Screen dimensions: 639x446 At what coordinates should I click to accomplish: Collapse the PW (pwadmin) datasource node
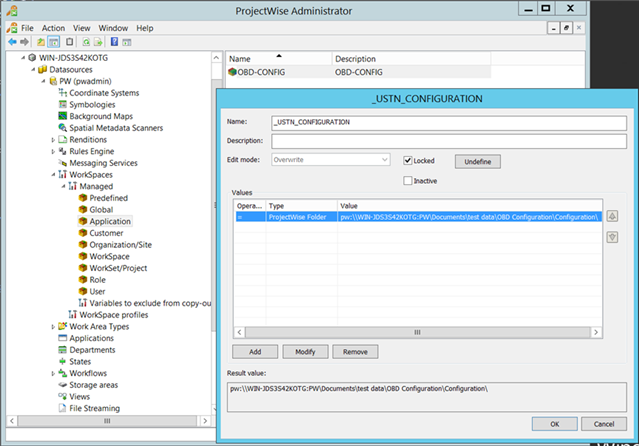pos(43,81)
